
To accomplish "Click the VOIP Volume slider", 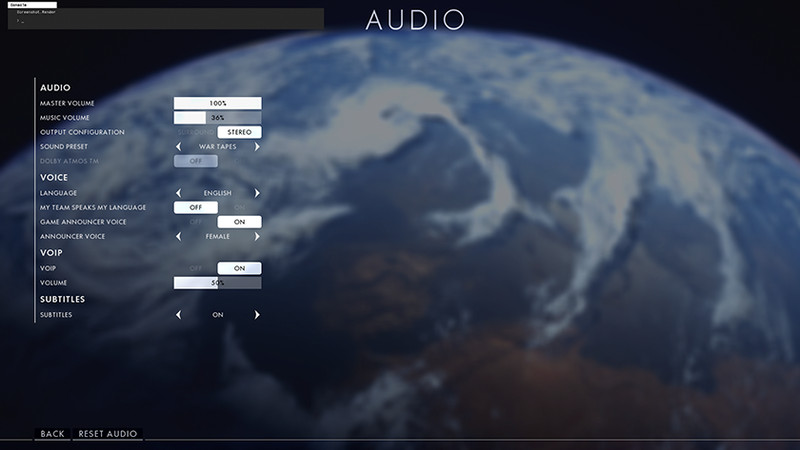I will pos(218,283).
